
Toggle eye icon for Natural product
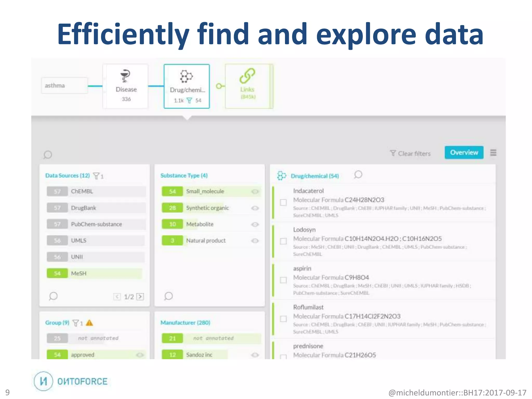(255, 241)
